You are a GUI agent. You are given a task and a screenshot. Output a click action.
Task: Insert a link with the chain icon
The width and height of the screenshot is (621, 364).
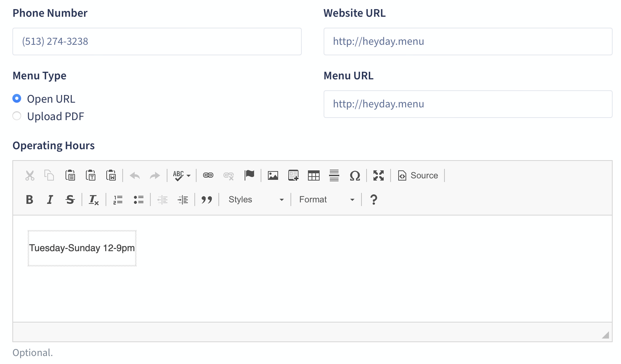pos(208,175)
